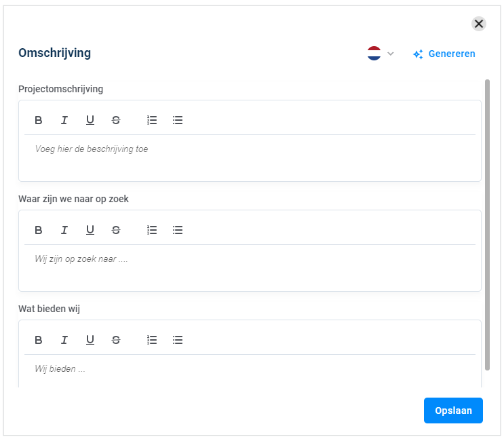Toggle bold in 'Wat bieden wij' editor
The image size is (504, 439).
[38, 340]
